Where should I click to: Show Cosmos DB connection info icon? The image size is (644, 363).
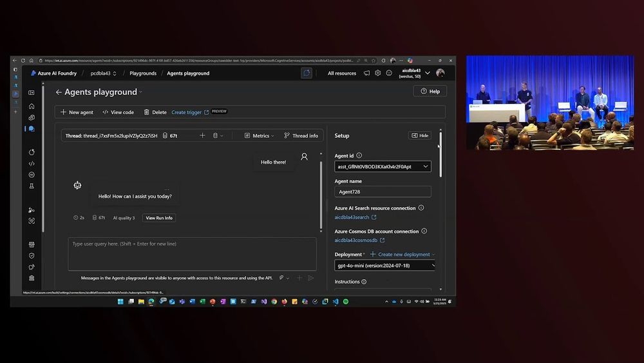[424, 231]
